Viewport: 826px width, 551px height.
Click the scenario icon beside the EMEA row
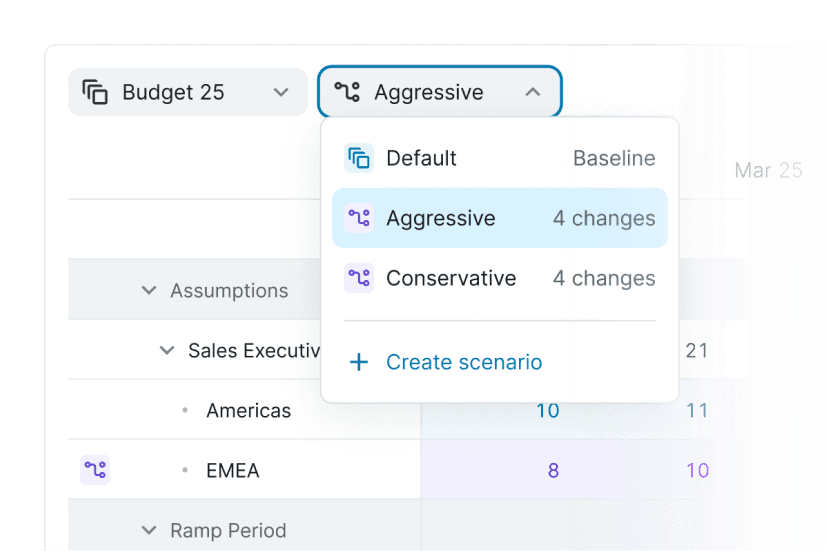click(95, 470)
